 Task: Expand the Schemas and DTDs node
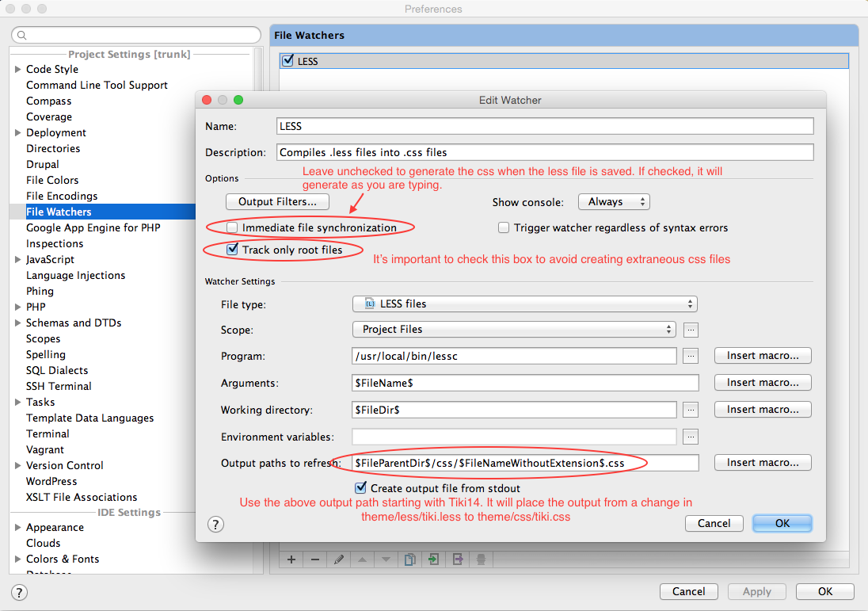(x=17, y=323)
